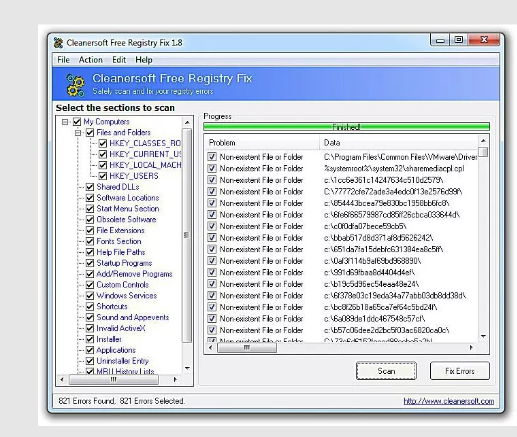Image resolution: width=517 pixels, height=437 pixels.
Task: Collapse the Files and Folders node
Action: [78, 133]
